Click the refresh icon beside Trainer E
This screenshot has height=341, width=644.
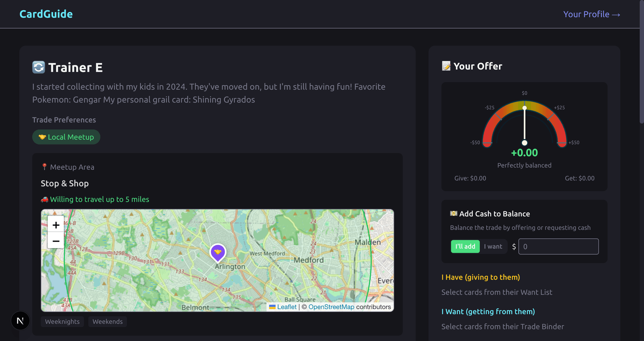click(x=39, y=67)
